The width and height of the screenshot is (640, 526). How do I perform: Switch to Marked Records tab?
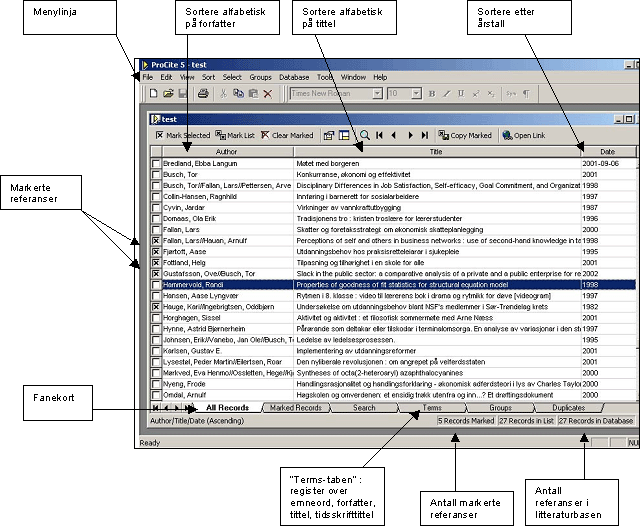296,408
